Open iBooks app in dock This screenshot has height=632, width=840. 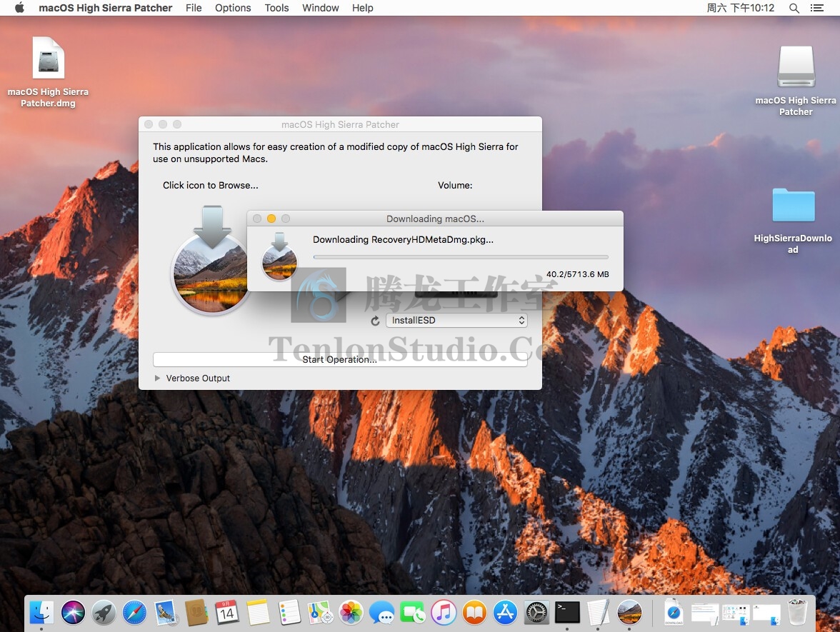[474, 612]
